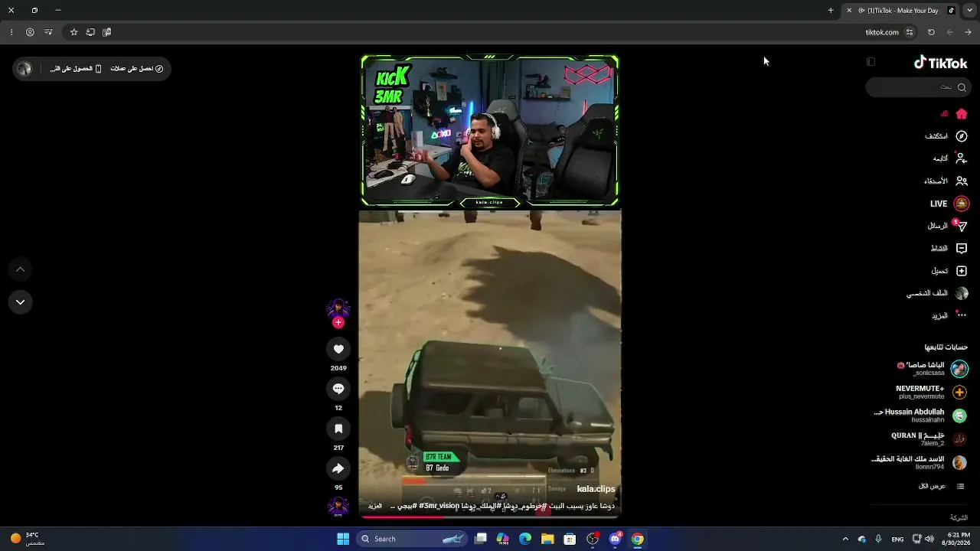Screen dimensions: 980x551
Task: Follow the creator with the red plus
Action: 338,323
